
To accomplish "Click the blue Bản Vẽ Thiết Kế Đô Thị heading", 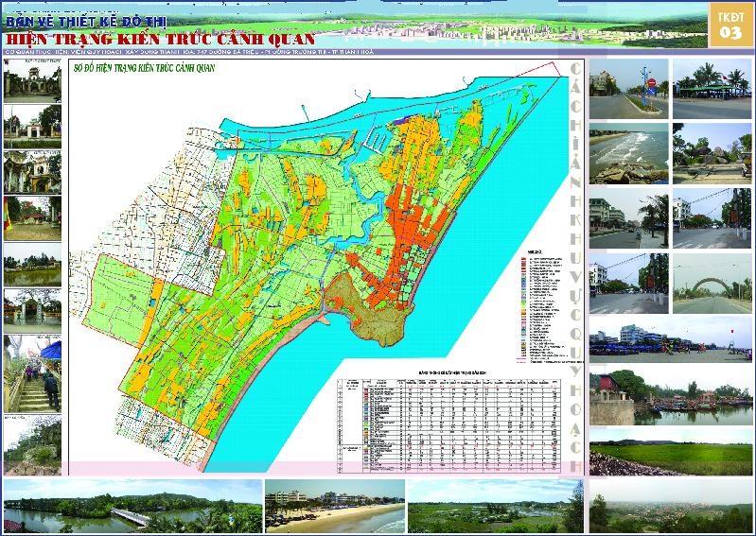I will click(86, 22).
